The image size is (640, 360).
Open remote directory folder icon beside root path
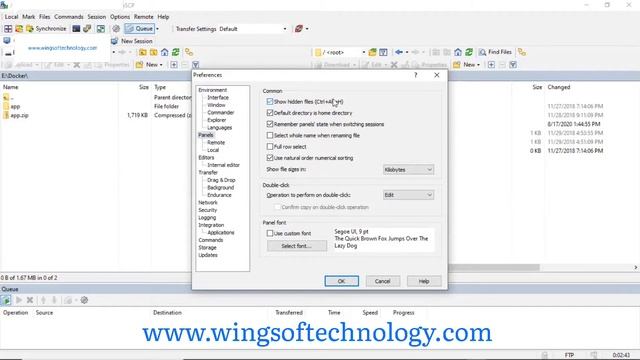pyautogui.click(x=372, y=52)
